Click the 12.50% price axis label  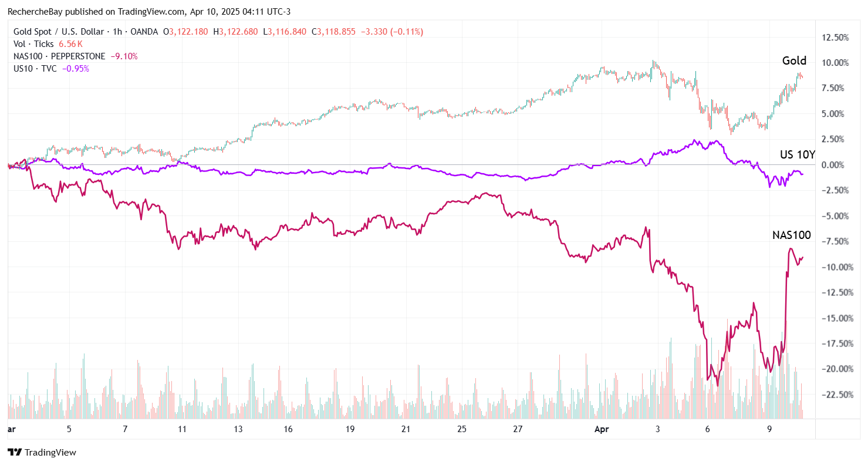[834, 38]
